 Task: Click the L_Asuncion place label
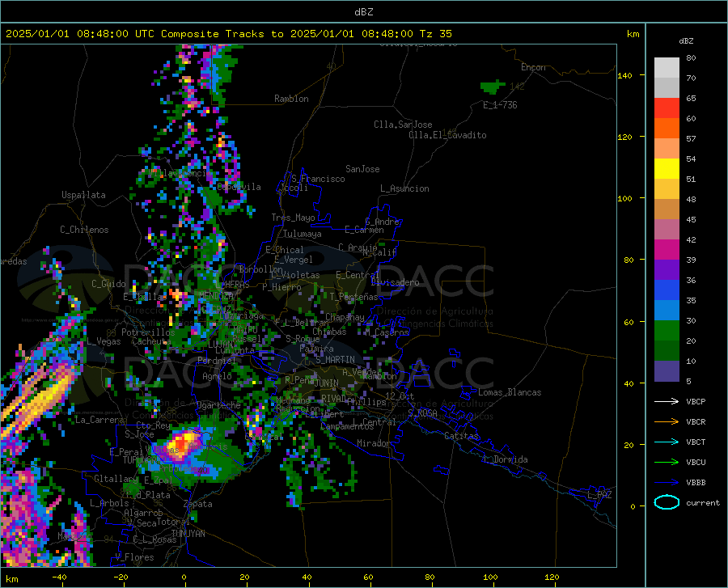pos(404,188)
